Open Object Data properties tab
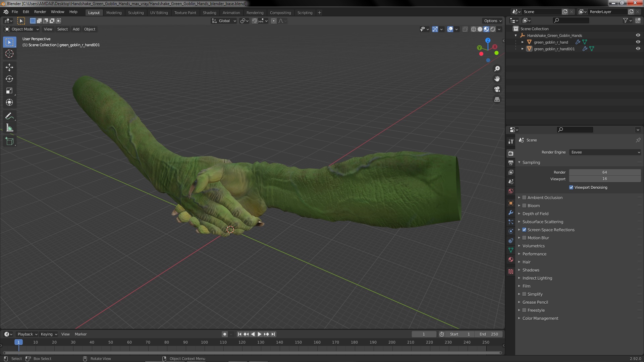 pos(511,250)
